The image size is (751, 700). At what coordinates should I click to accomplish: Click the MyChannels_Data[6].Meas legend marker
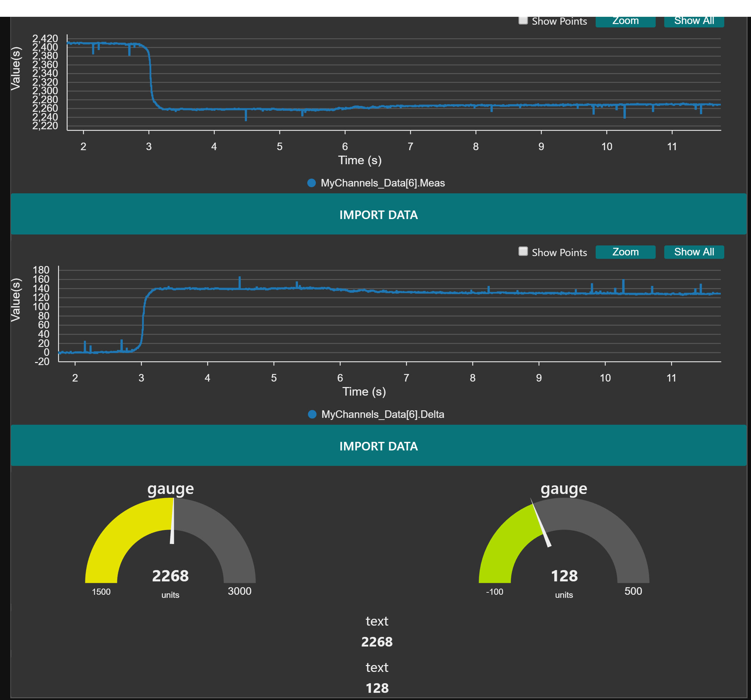[x=311, y=183]
